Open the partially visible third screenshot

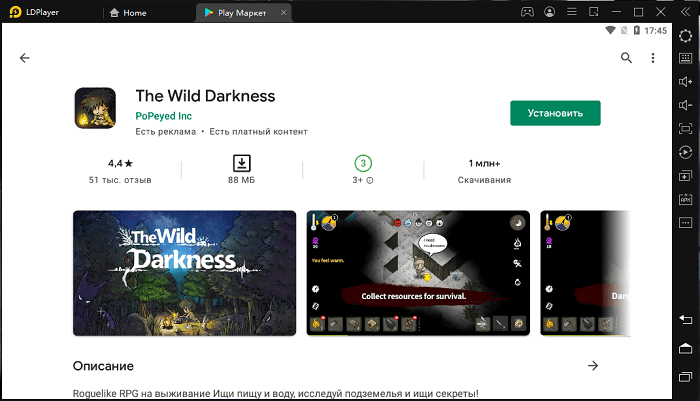tap(585, 273)
